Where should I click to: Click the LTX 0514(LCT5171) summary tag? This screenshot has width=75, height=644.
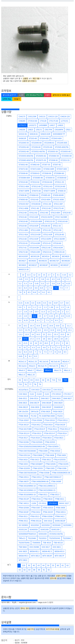click(34, 95)
